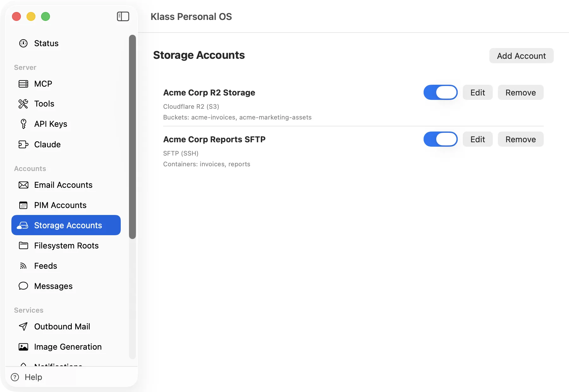Click the Acme Corp Reports SFTP title
Viewport: 569px width, 392px height.
click(214, 139)
